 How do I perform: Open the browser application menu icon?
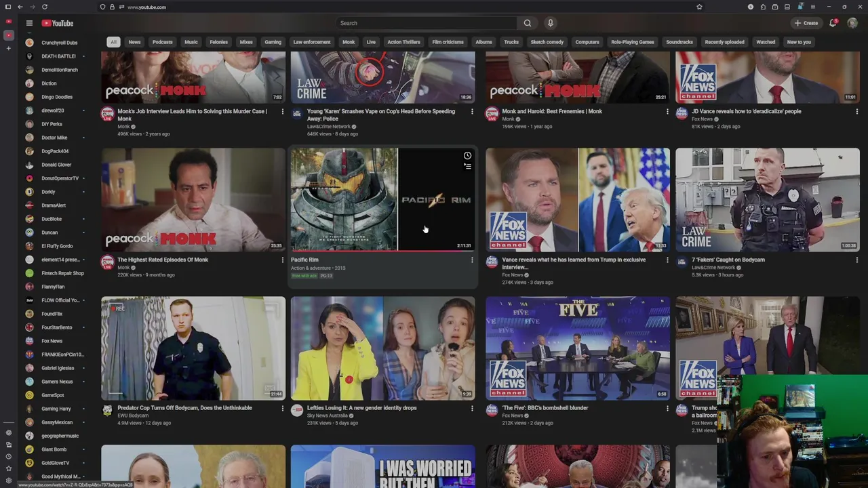tap(812, 7)
